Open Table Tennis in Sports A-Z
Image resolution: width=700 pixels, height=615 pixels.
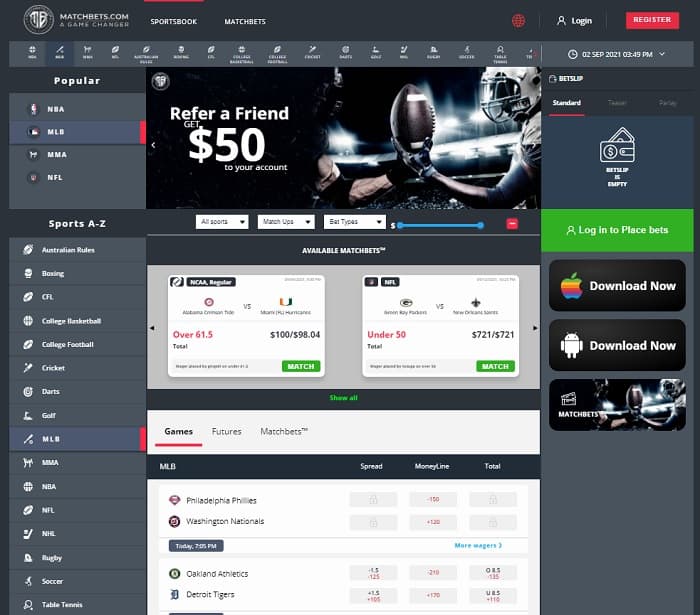click(x=77, y=605)
